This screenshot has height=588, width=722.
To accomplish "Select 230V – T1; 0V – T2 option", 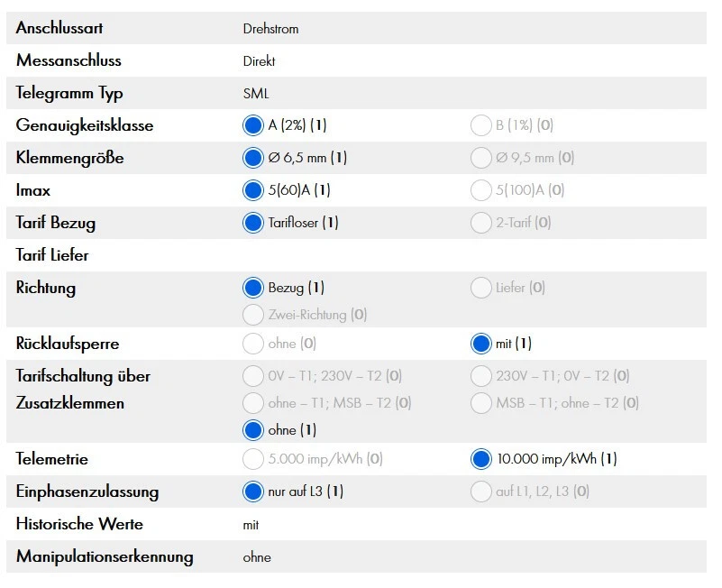I will click(480, 376).
